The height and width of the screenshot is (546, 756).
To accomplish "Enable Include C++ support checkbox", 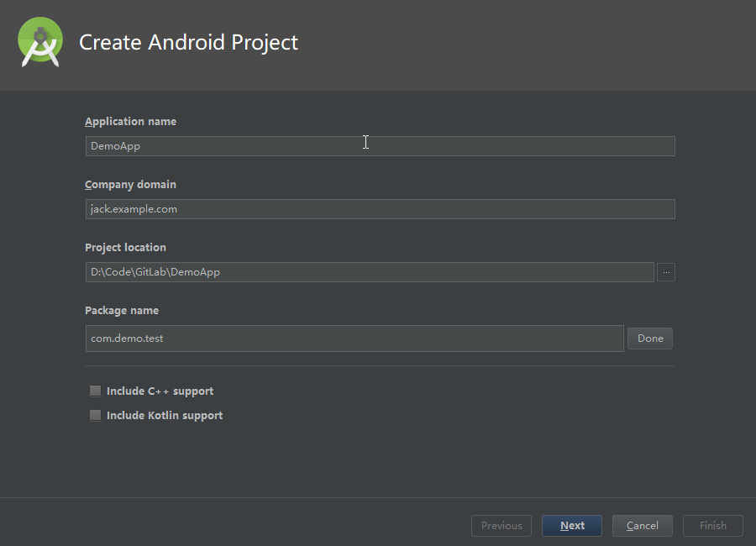I will [96, 391].
